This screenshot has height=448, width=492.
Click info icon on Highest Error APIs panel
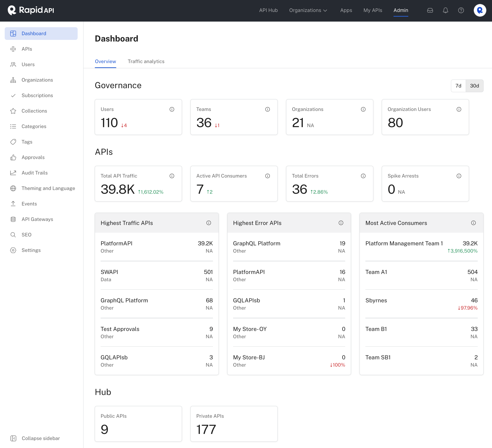[x=341, y=223]
